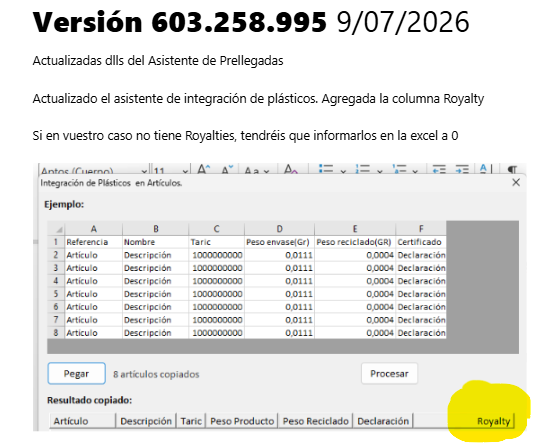Image resolution: width=533 pixels, height=443 pixels.
Task: Click the decrease font size icon
Action: [227, 169]
